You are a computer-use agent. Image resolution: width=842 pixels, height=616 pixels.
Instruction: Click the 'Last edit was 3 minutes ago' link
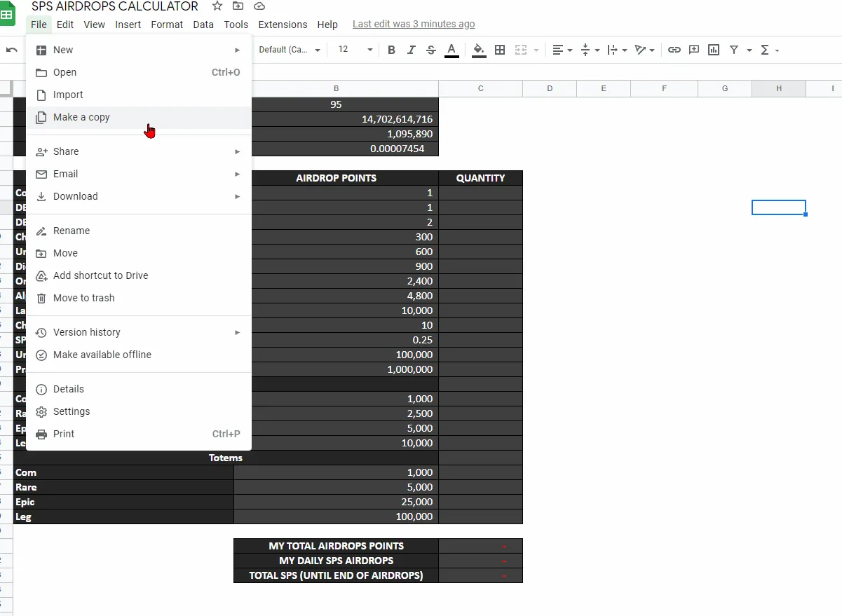[414, 25]
